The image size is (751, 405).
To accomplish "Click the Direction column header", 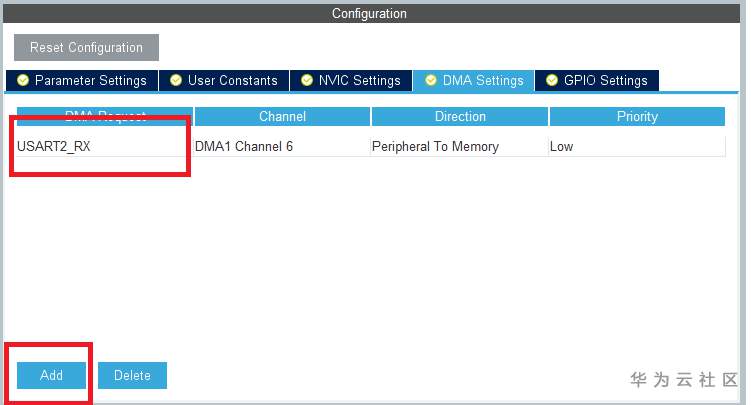I will (460, 117).
